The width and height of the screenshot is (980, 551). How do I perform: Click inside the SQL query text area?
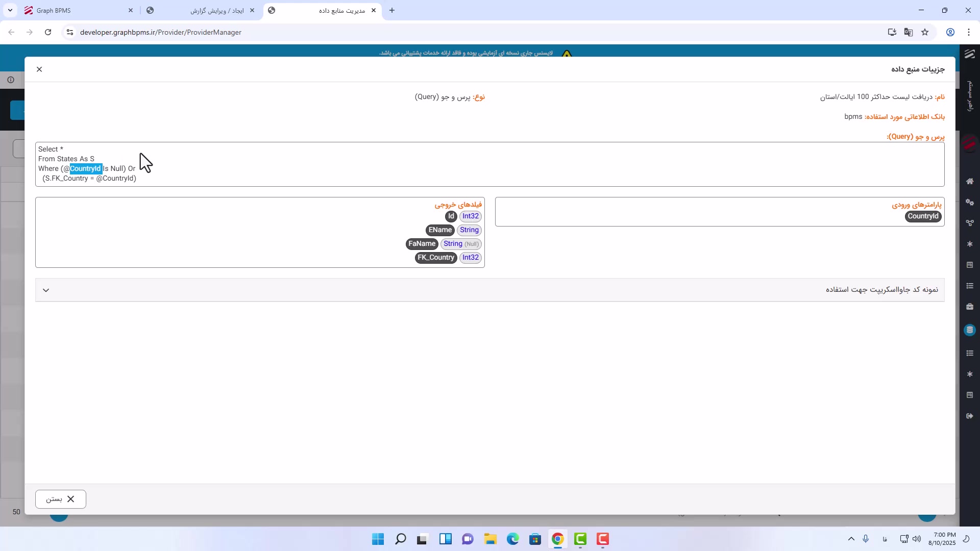pyautogui.click(x=459, y=163)
